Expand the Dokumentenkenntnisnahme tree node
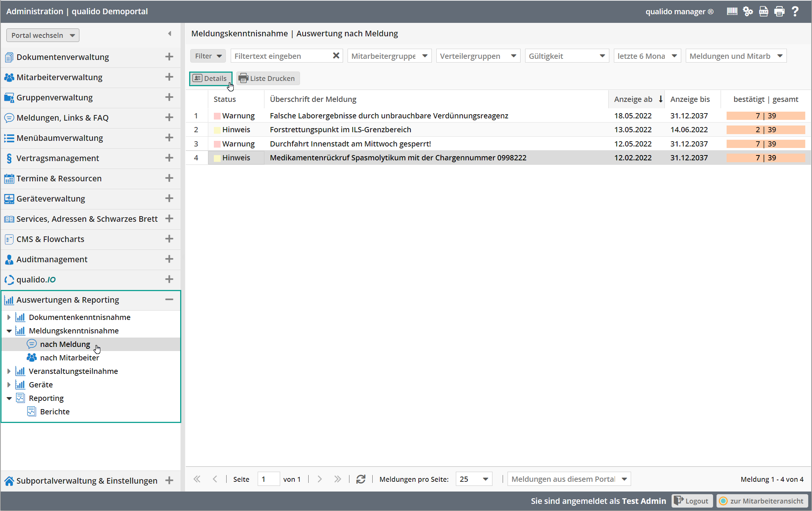The image size is (812, 511). [x=9, y=317]
